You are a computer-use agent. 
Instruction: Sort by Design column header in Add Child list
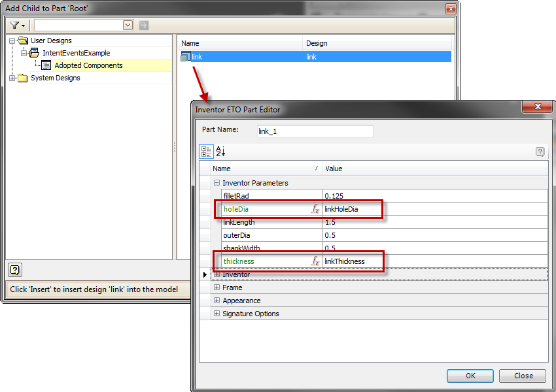(x=377, y=43)
